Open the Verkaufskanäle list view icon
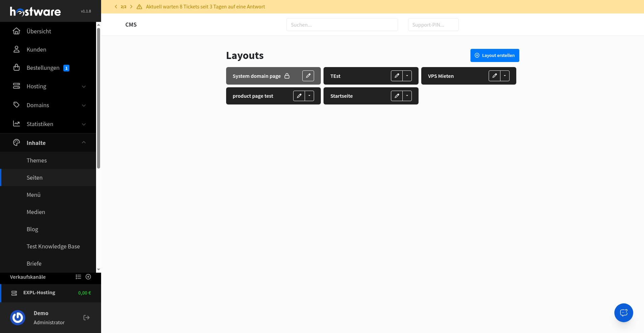644x333 pixels. point(79,277)
